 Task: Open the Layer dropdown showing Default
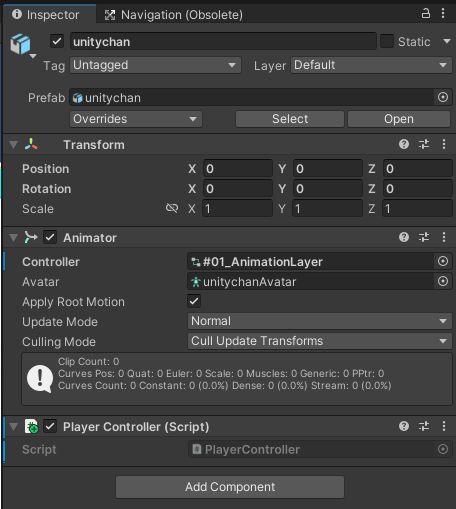371,65
